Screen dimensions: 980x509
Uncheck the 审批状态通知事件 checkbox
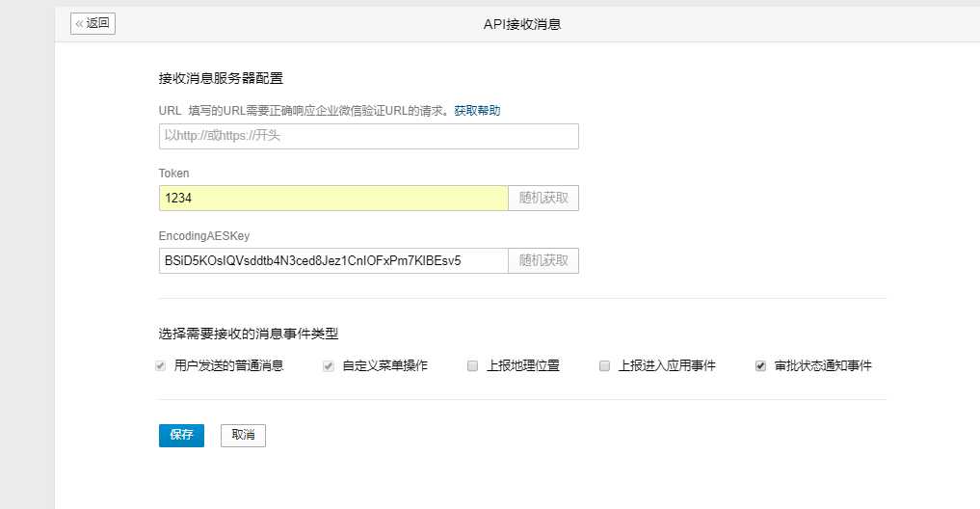point(760,365)
